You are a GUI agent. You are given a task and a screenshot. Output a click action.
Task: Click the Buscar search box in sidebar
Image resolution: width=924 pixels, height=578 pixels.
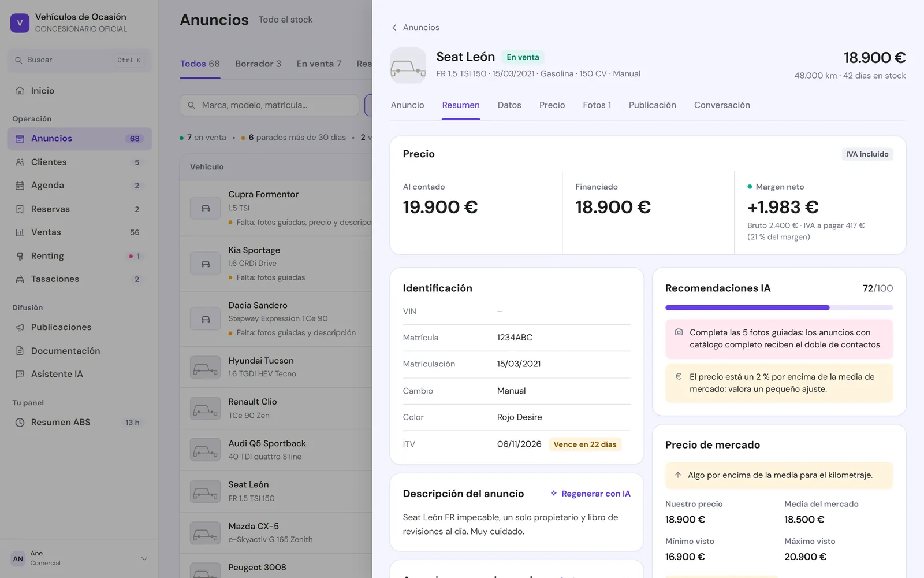(x=80, y=60)
